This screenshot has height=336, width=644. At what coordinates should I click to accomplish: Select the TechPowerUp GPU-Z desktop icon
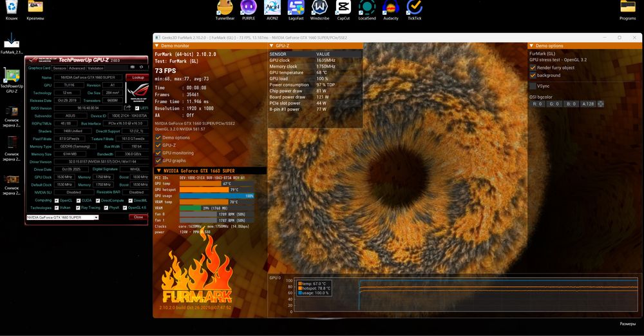[x=12, y=81]
